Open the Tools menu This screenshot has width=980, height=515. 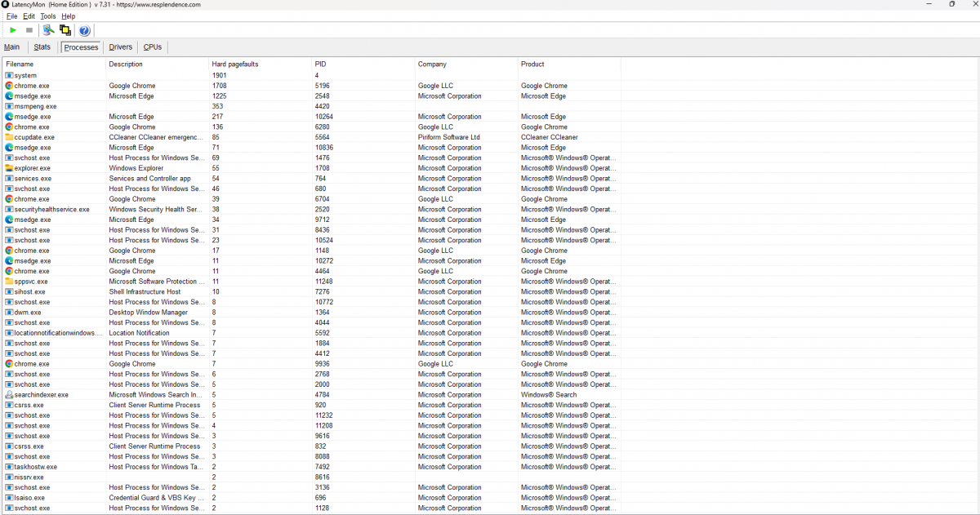click(x=48, y=16)
